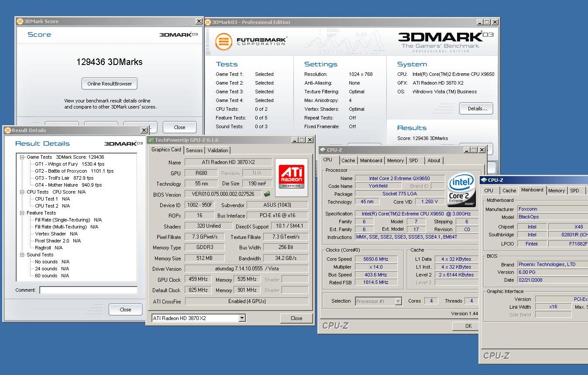The height and width of the screenshot is (375, 588).
Task: Click the BlackOps model field
Action: [553, 217]
